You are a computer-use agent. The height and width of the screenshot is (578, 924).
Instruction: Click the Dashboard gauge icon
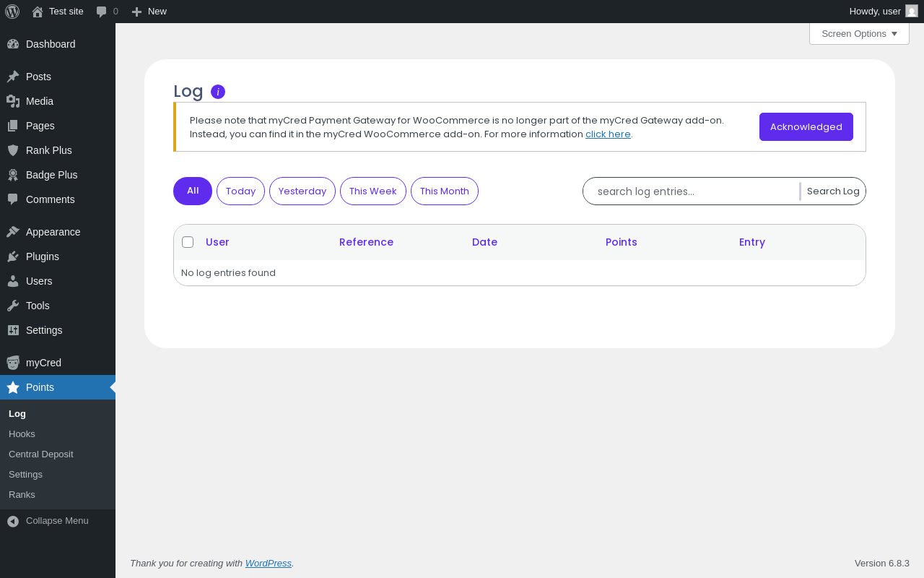coord(13,44)
